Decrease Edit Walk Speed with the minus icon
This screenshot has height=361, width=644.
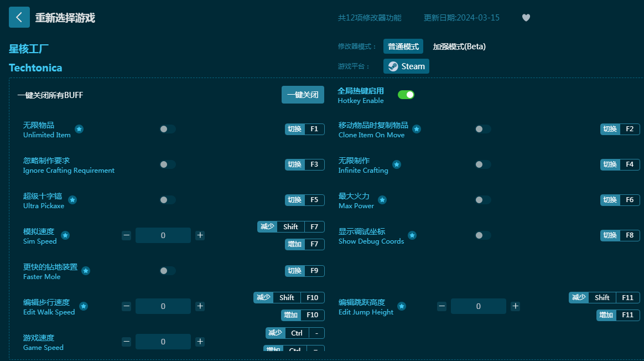(127, 306)
